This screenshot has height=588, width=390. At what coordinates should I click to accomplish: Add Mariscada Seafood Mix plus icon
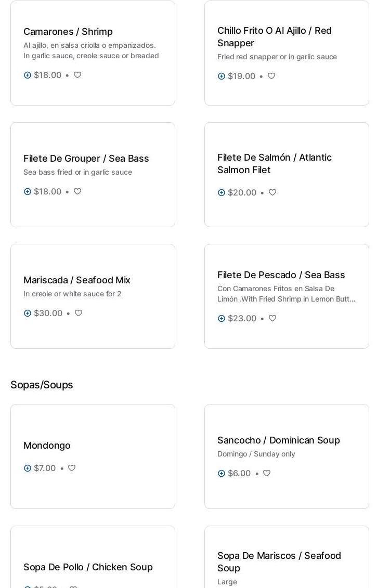pyautogui.click(x=28, y=313)
